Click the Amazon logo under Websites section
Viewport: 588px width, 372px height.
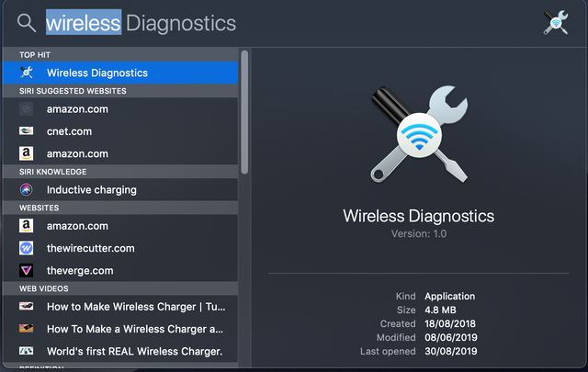tap(27, 226)
